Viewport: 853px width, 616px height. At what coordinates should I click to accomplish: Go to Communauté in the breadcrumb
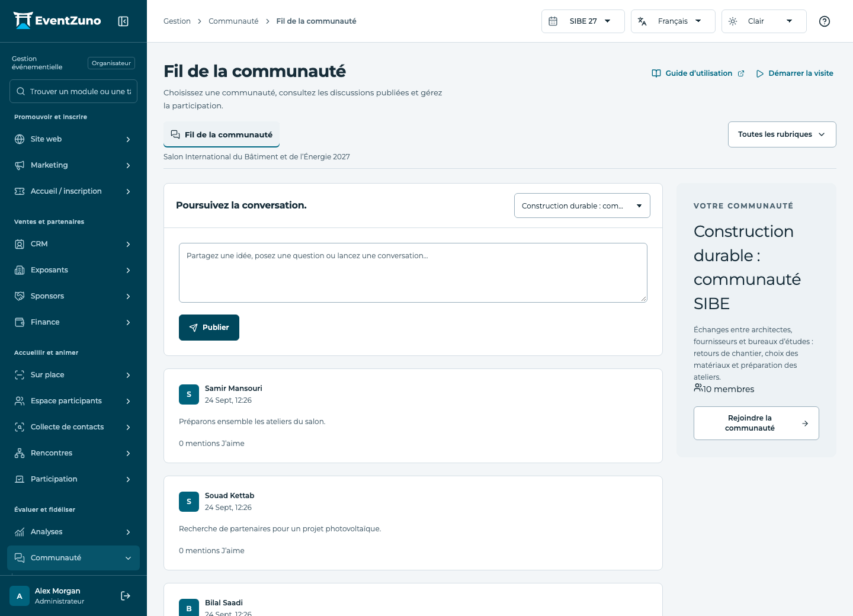pyautogui.click(x=233, y=21)
